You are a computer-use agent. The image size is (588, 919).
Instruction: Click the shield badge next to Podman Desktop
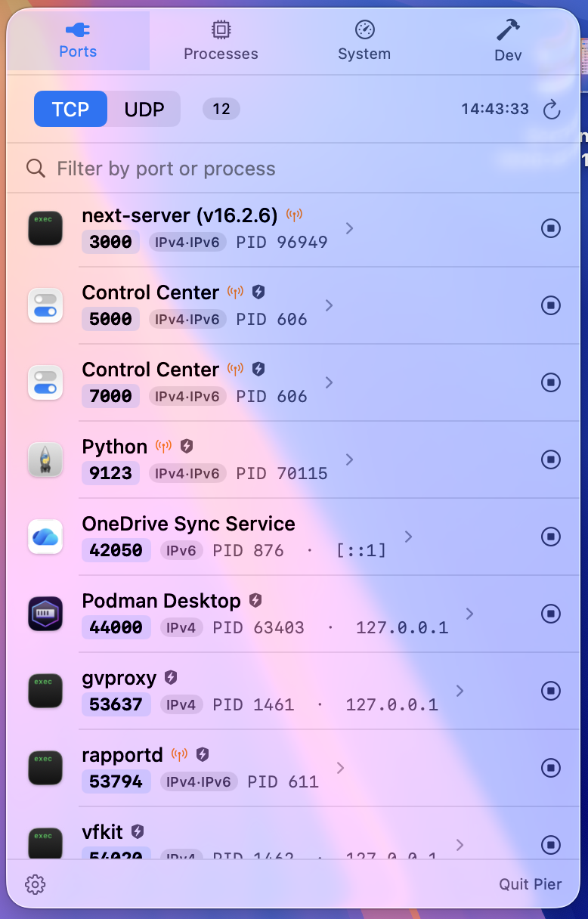[x=255, y=601]
